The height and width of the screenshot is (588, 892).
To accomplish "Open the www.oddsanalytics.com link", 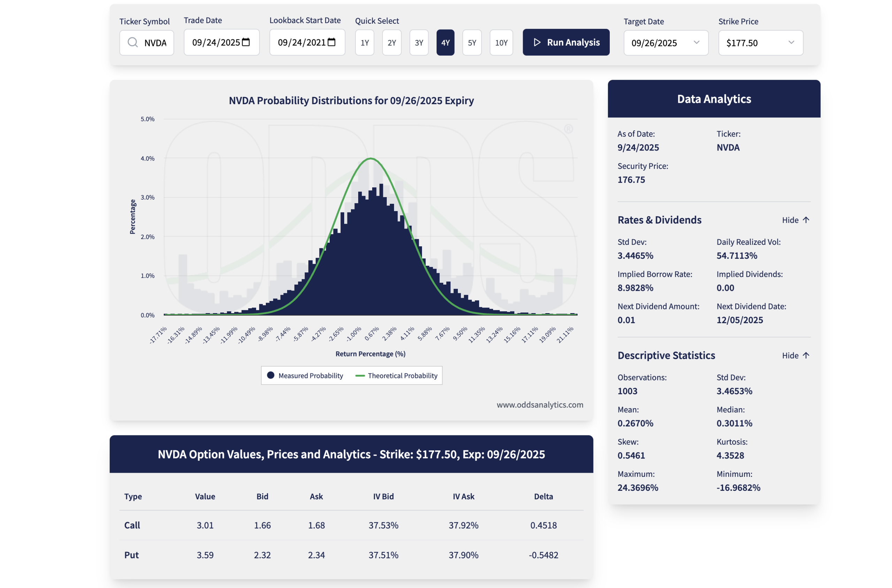I will point(539,405).
